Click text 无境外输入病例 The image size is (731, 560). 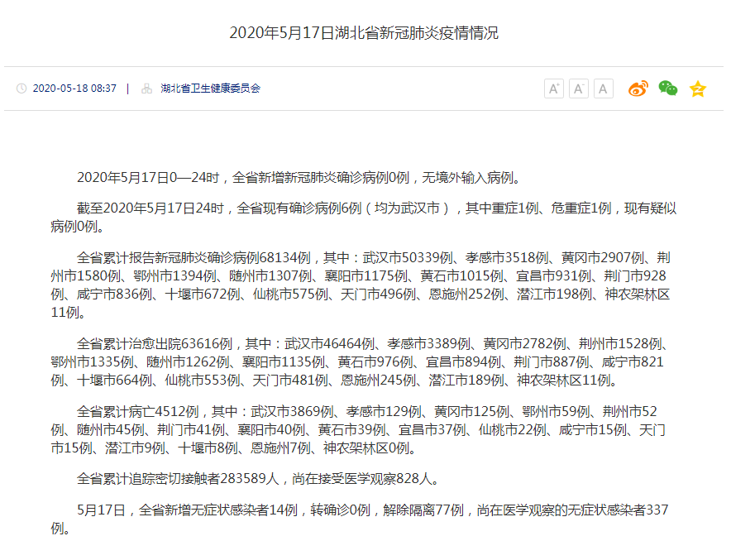pyautogui.click(x=467, y=178)
